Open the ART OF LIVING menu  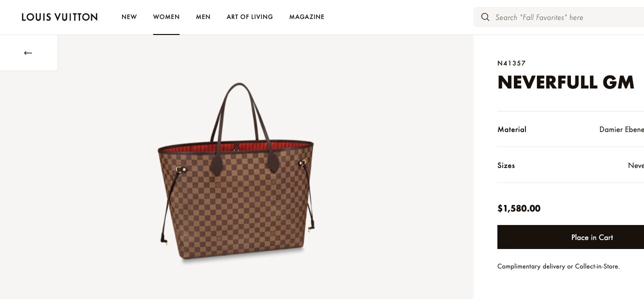click(x=250, y=17)
